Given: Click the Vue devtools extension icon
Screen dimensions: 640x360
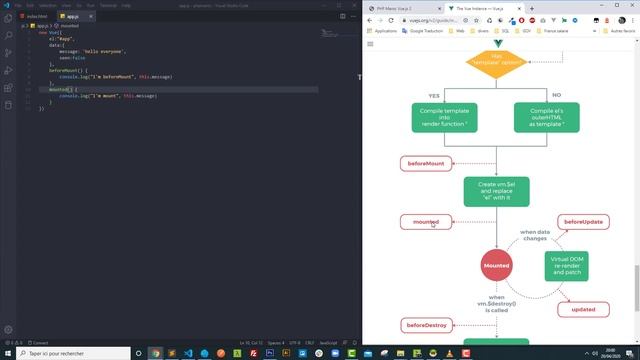Looking at the screenshot, I should coord(553,20).
